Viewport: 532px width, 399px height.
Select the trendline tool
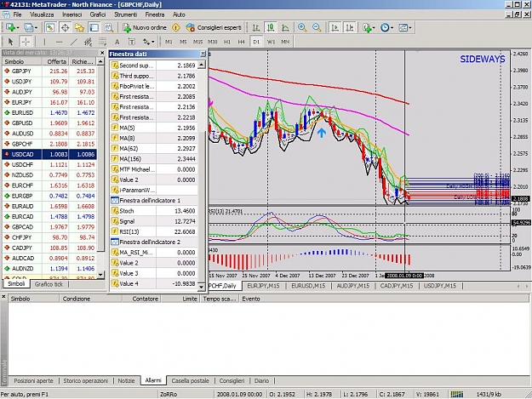[x=73, y=42]
